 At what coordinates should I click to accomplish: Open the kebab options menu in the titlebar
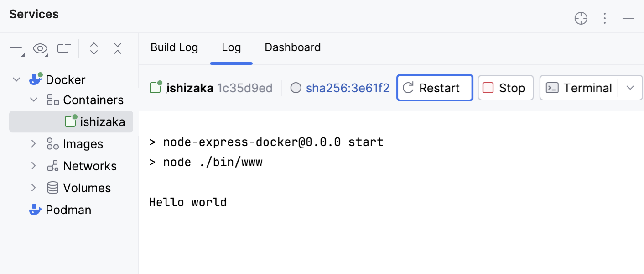pyautogui.click(x=605, y=18)
